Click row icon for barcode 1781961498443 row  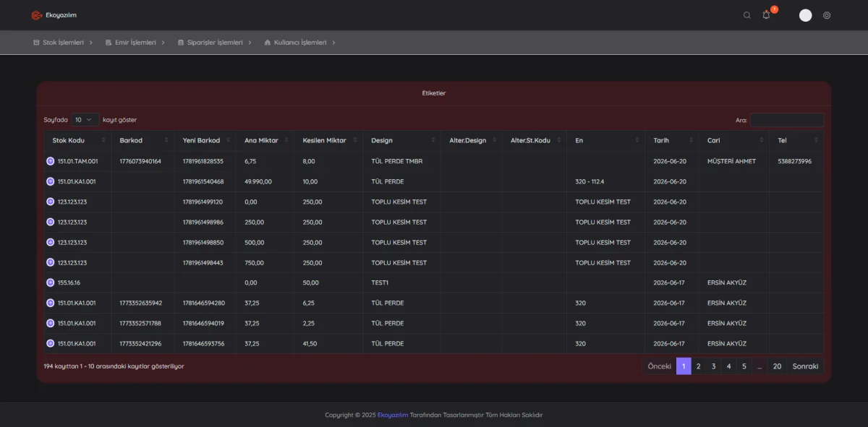[x=51, y=262]
